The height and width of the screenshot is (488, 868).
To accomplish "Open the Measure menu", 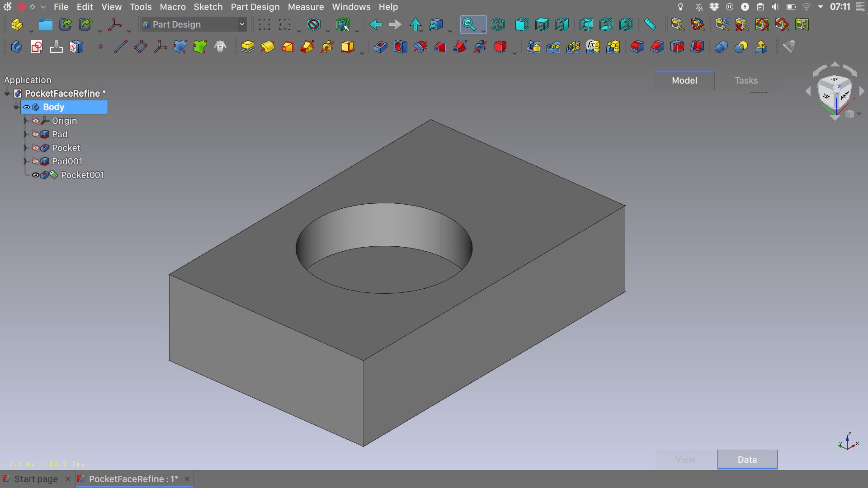I will [x=306, y=7].
